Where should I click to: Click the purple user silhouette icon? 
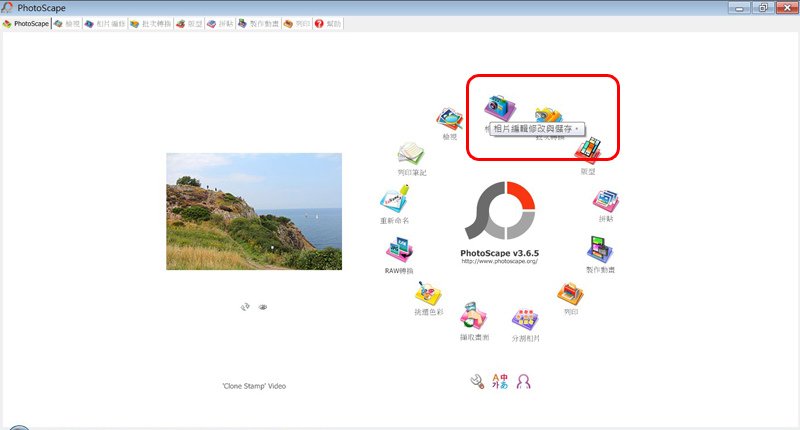[523, 382]
